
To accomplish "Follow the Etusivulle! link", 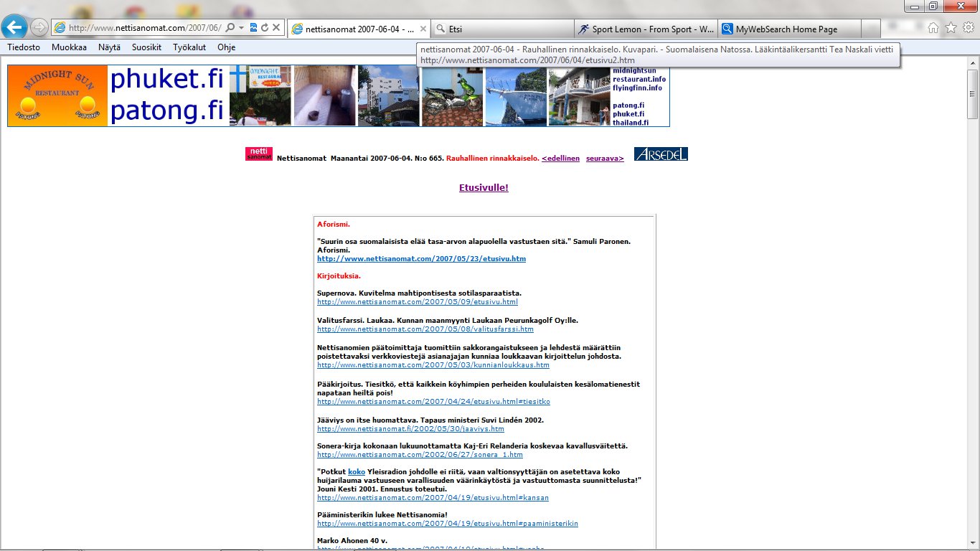I will pos(484,188).
